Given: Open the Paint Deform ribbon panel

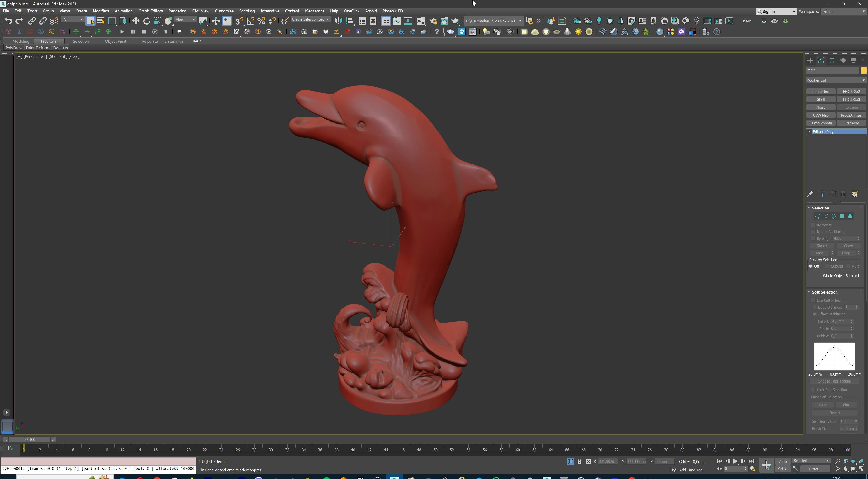Looking at the screenshot, I should pyautogui.click(x=37, y=48).
